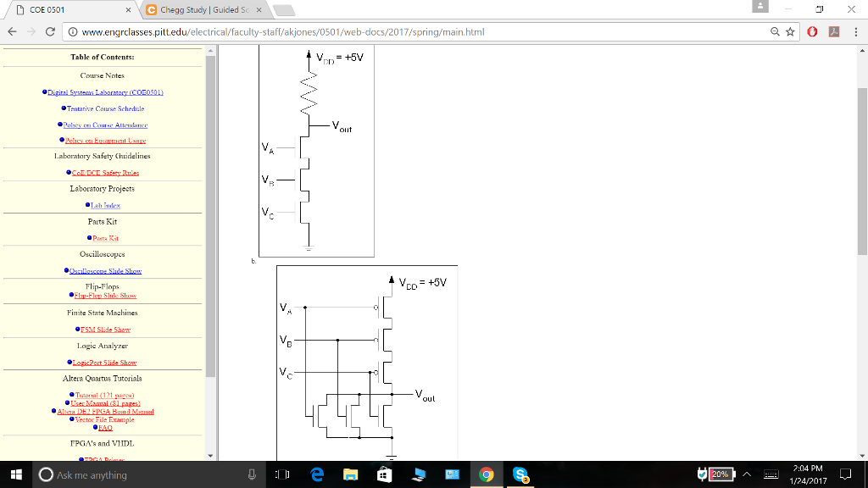Bookmark this page with the star
Viewport: 868px width, 488px height.
(791, 32)
